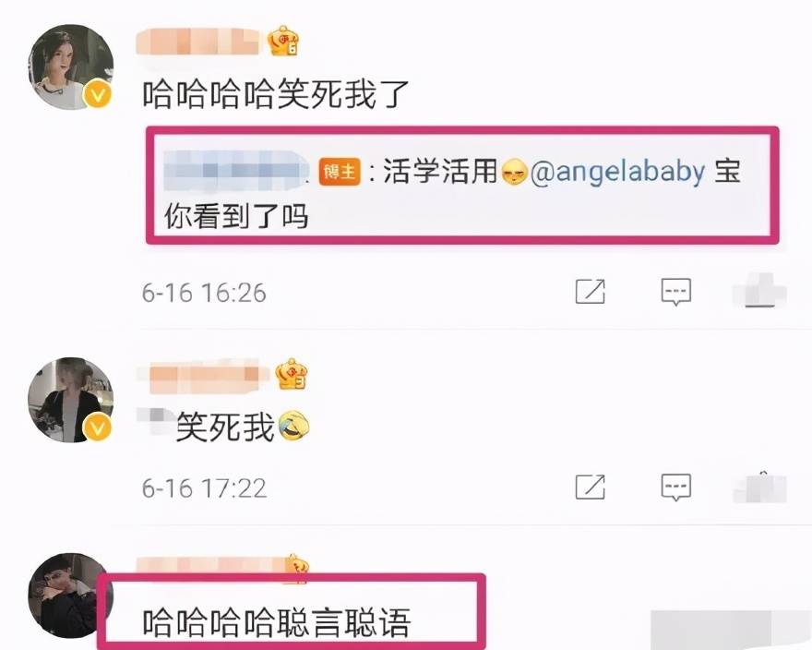Tap reply bubble icon on 17:22 comment
Viewport: 812px width, 650px height.
coord(675,487)
